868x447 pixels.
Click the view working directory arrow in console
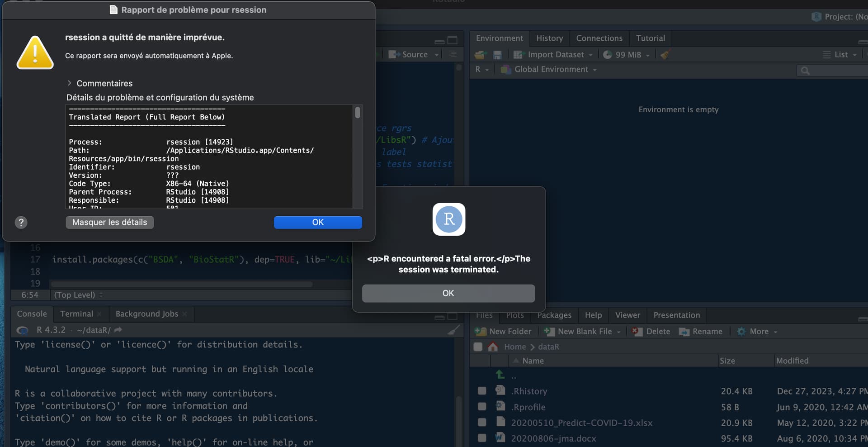pyautogui.click(x=118, y=330)
